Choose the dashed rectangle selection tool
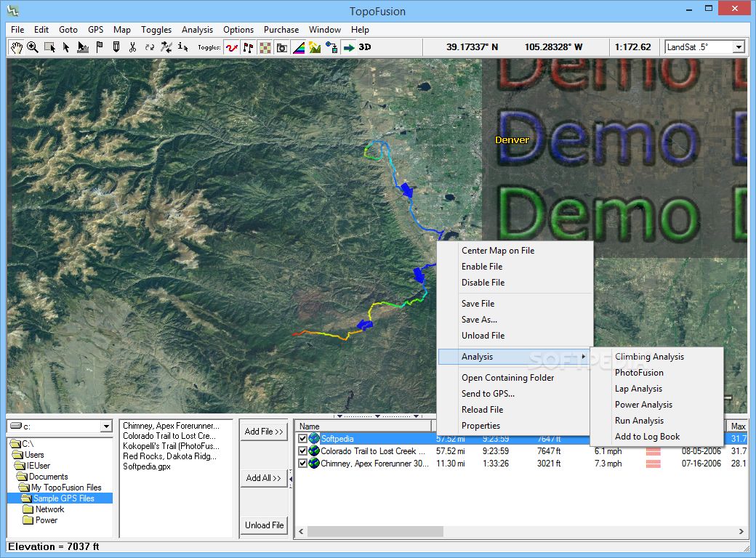Viewport: 756px width, 558px height. click(49, 47)
